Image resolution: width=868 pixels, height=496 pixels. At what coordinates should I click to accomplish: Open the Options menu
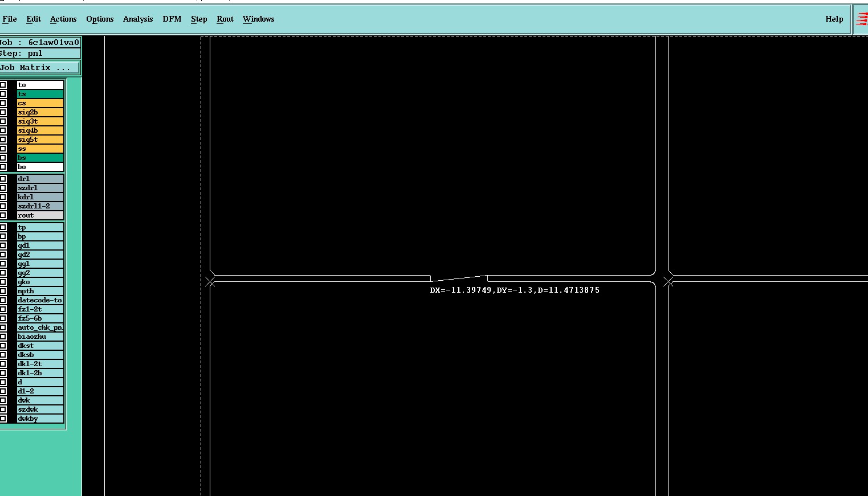coord(100,19)
